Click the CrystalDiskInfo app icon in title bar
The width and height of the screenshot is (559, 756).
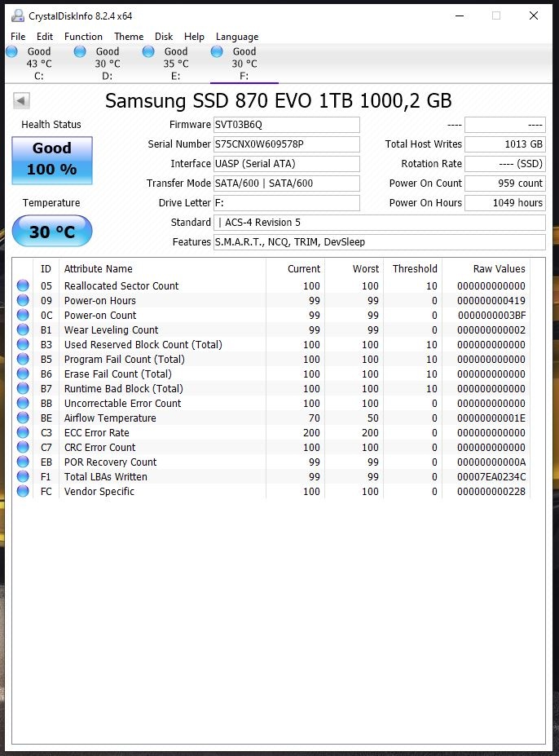(x=18, y=15)
